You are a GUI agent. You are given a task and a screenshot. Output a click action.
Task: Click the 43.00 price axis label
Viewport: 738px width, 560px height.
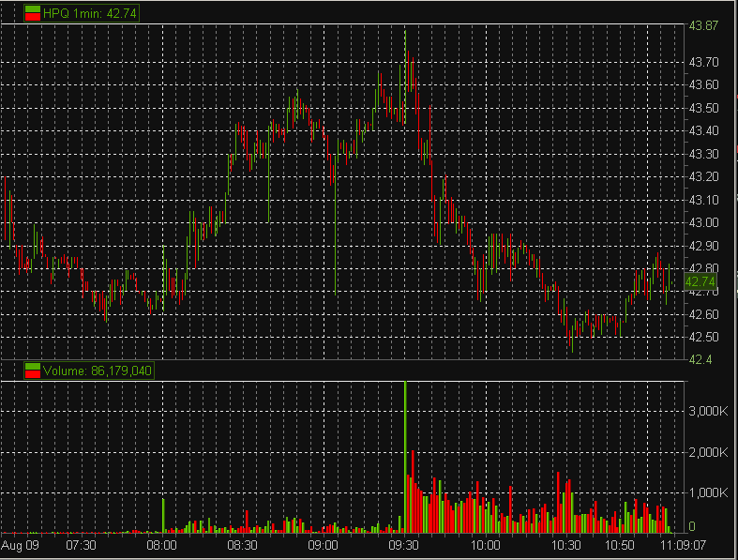pyautogui.click(x=703, y=222)
